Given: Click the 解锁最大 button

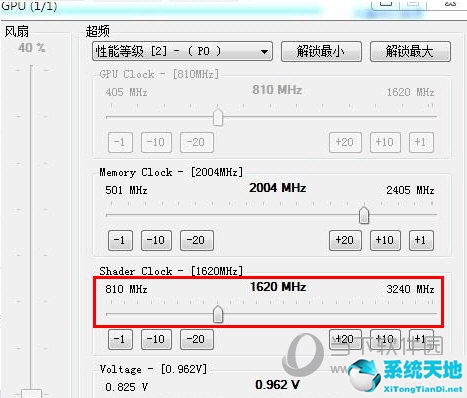Looking at the screenshot, I should [410, 51].
